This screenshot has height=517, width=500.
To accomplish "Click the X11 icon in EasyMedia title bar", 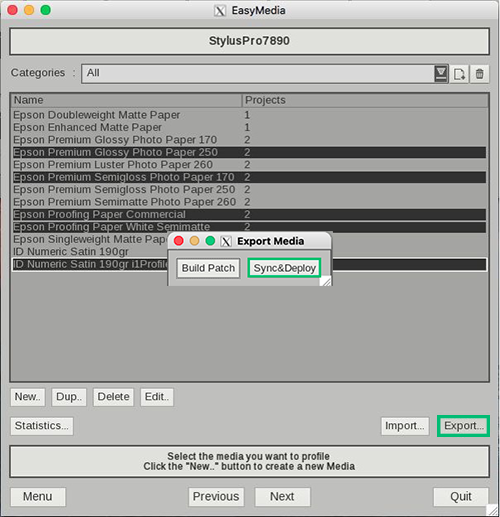I will [x=220, y=11].
